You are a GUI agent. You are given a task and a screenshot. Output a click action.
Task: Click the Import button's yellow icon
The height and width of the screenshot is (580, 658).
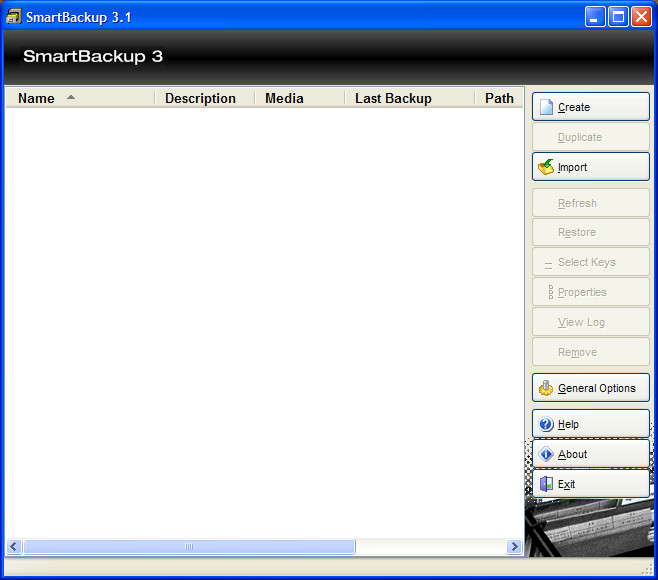pyautogui.click(x=546, y=167)
